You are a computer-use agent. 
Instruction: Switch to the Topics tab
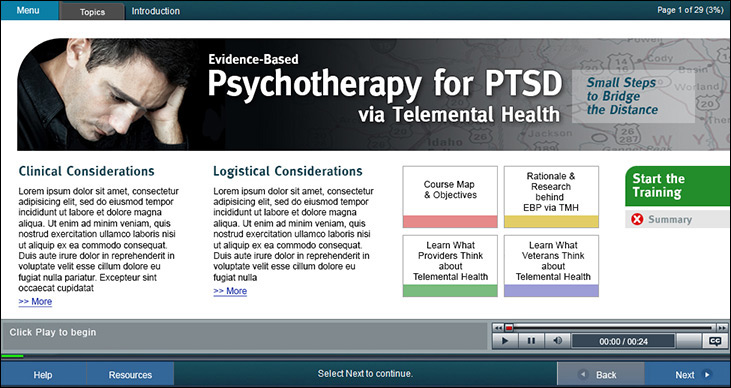pos(92,12)
